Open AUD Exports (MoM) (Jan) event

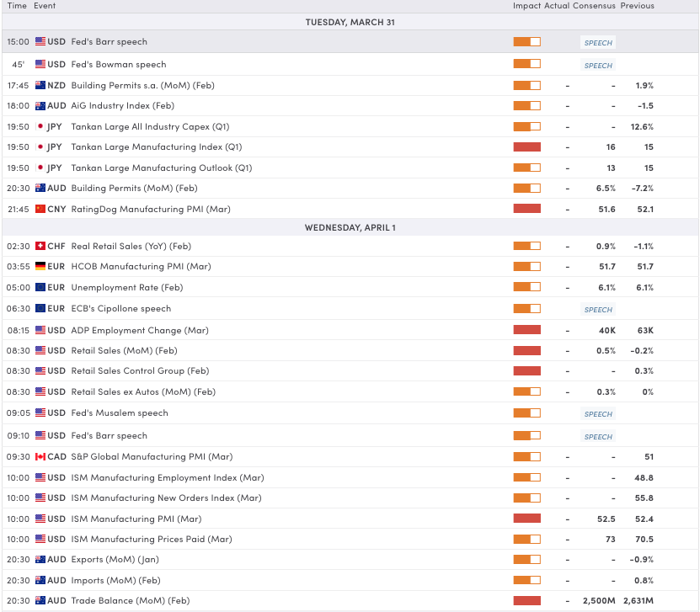115,559
